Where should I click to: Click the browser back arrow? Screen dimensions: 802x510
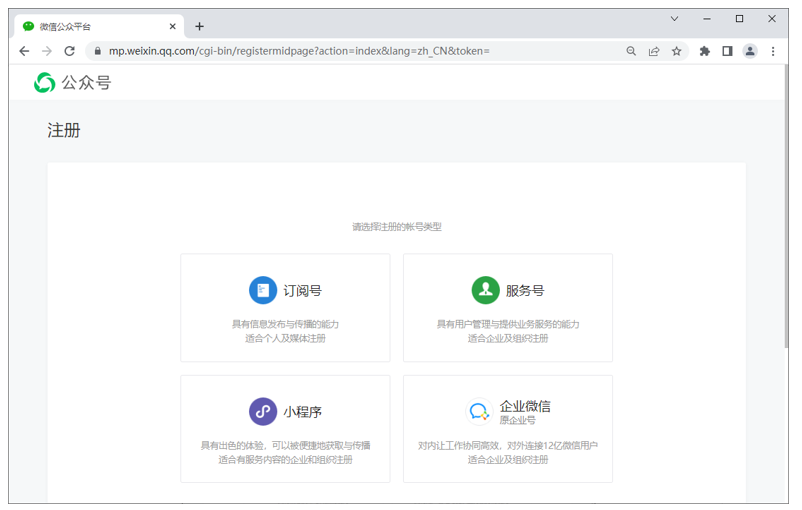click(24, 51)
